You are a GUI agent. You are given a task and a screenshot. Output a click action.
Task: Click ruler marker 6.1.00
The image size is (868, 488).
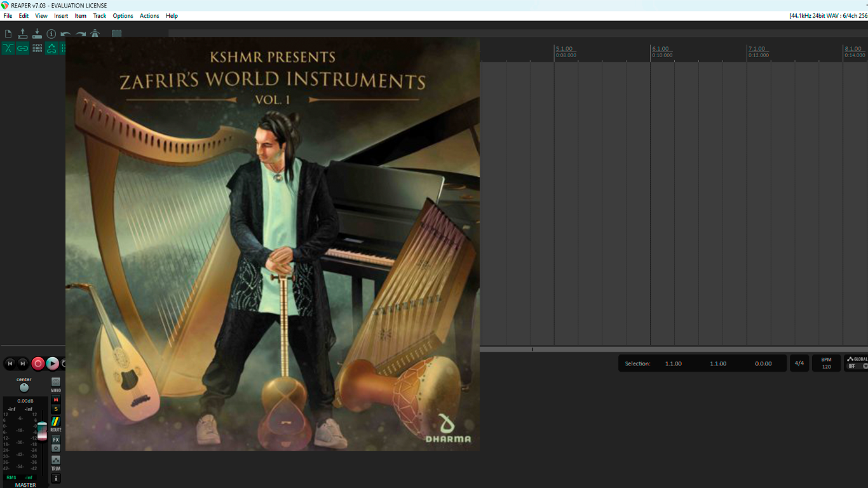coord(660,49)
